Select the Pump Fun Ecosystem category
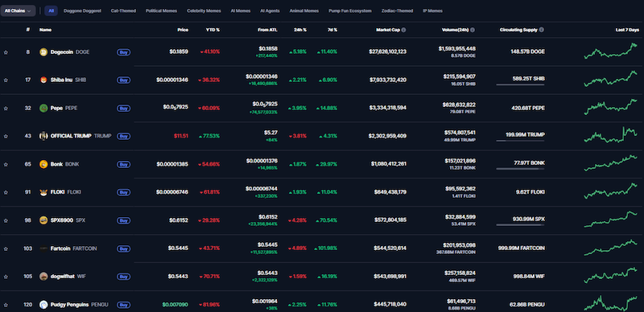Viewport: 644px width, 312px height. [x=350, y=11]
